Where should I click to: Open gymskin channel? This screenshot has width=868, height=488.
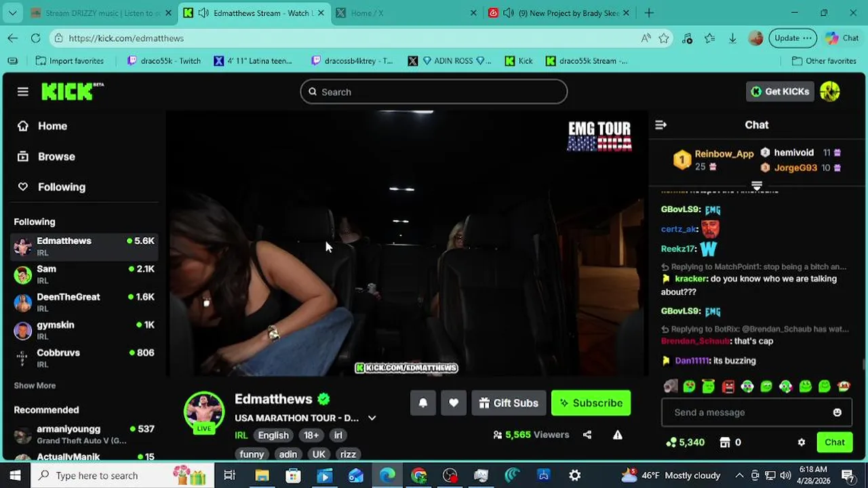(x=84, y=330)
